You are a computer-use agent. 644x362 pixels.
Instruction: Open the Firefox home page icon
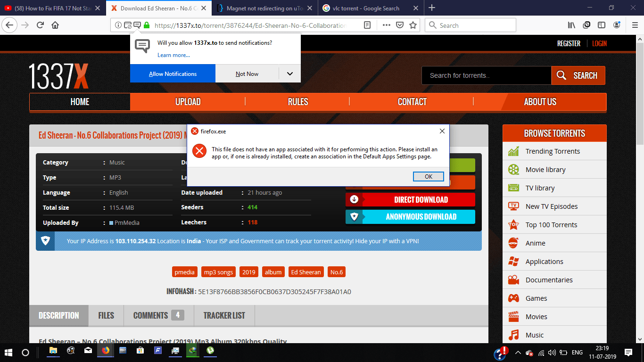(x=55, y=25)
